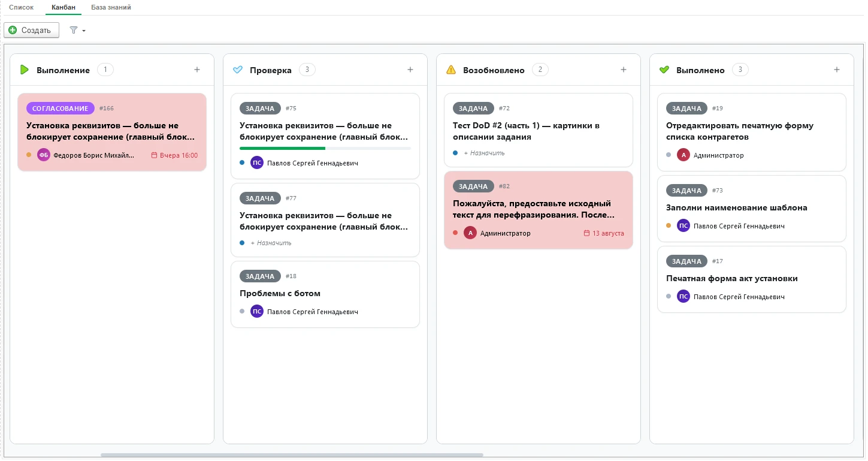Click the ПС avatar on task #17

(x=683, y=296)
